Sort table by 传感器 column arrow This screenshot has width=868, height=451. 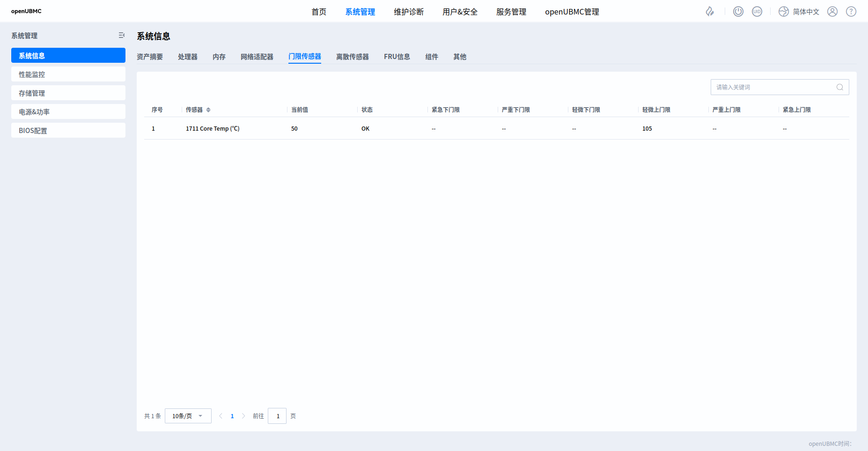(x=208, y=110)
